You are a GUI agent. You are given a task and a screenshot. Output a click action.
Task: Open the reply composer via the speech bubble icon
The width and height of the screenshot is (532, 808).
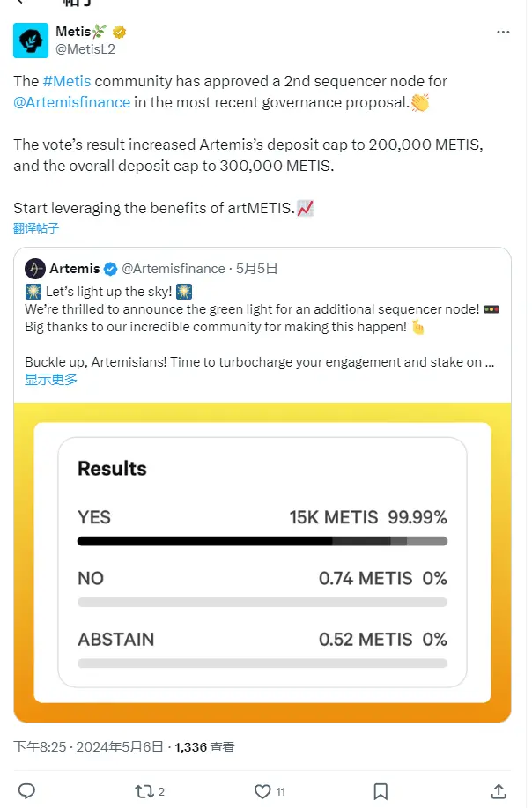(26, 791)
